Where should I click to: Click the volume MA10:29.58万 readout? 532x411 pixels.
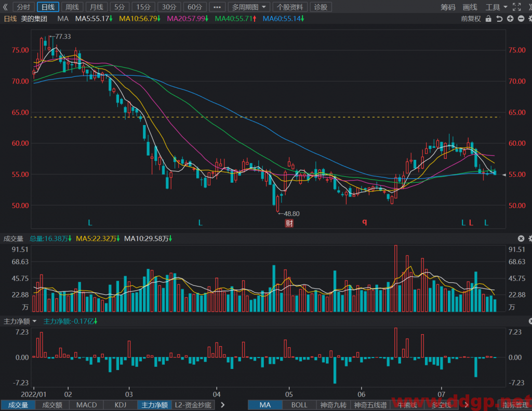coord(148,239)
